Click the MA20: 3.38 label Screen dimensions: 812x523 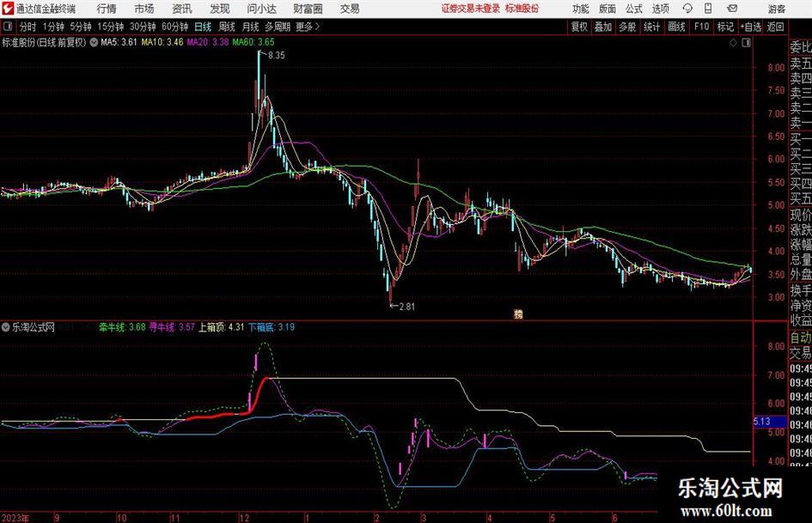tap(207, 42)
